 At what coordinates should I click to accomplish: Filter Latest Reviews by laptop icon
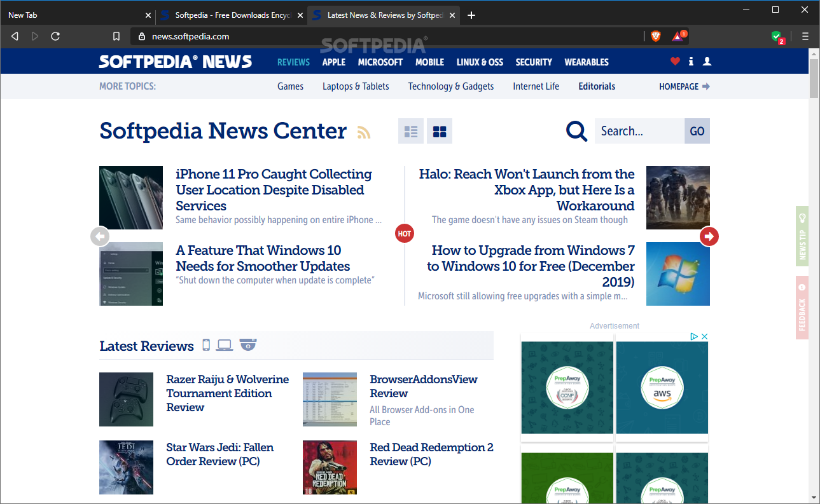point(225,345)
